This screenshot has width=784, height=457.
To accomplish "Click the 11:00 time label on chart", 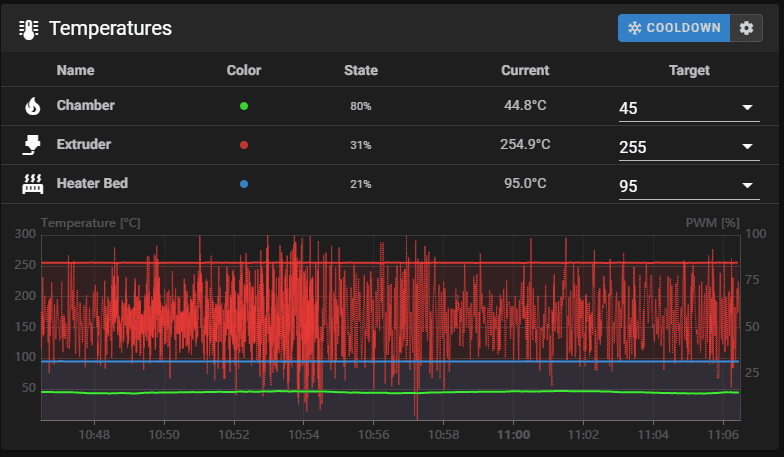I will 514,434.
